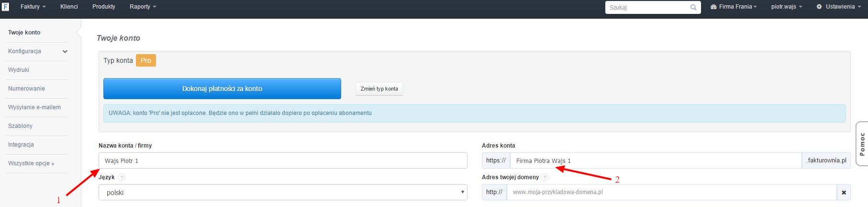The image size is (868, 207).
Task: Click Dokonaj płatności za konto button
Action: coord(222,89)
